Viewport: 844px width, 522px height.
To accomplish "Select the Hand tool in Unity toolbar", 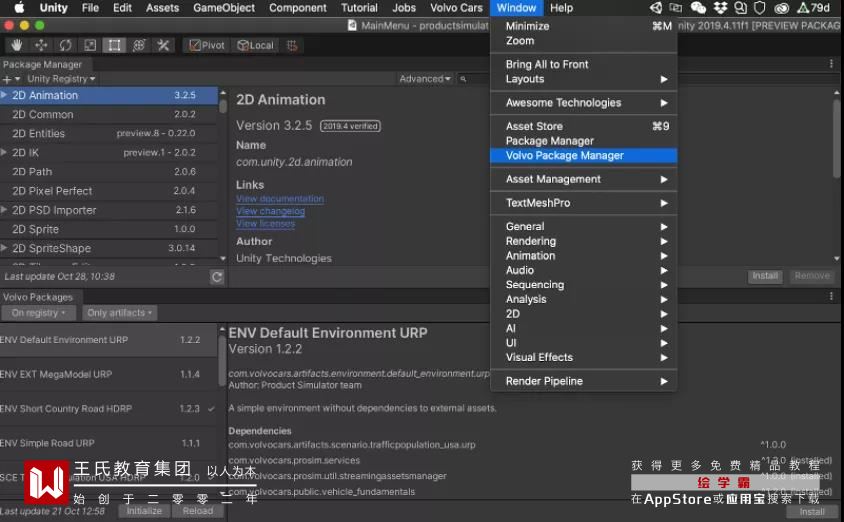I will pos(17,46).
